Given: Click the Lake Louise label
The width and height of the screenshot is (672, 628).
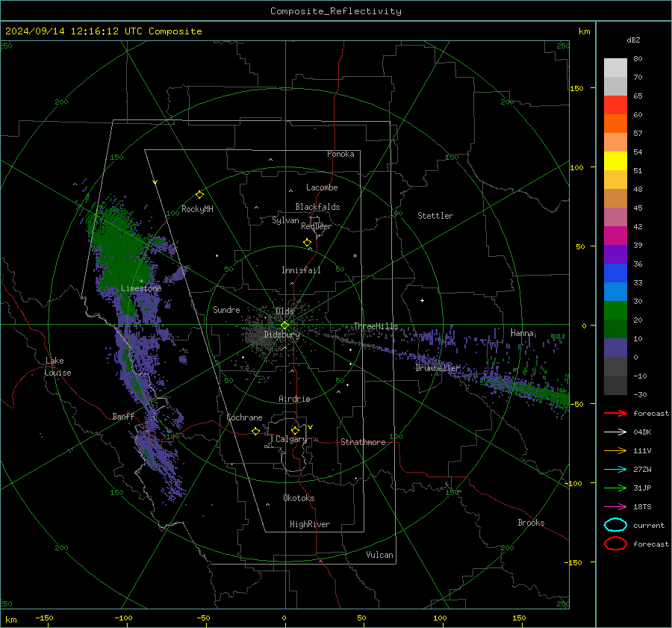Looking at the screenshot, I should (x=57, y=367).
